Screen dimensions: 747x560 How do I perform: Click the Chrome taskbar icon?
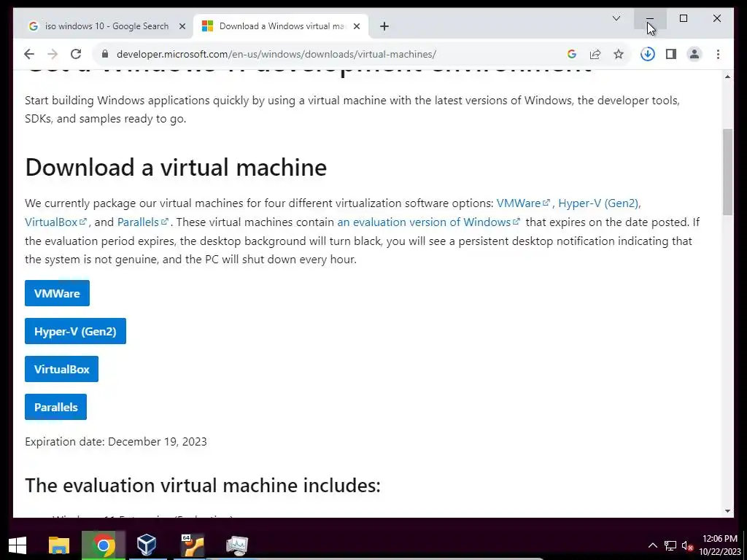104,545
